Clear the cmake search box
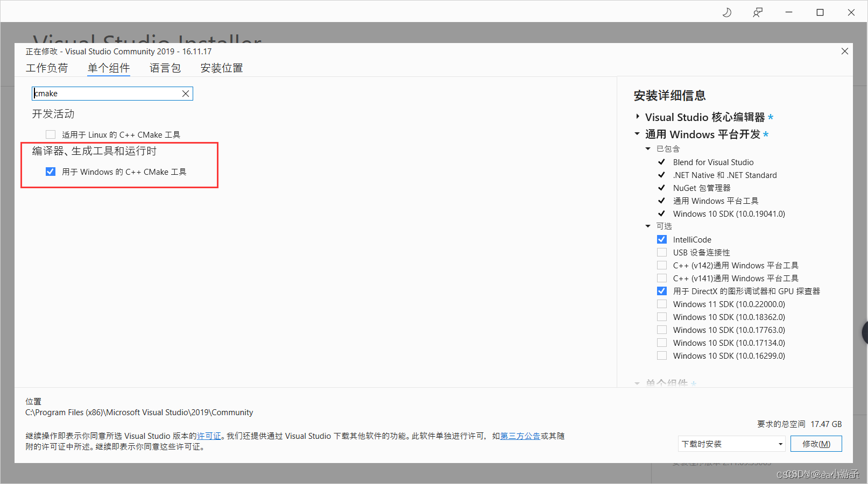Image resolution: width=868 pixels, height=484 pixels. [186, 94]
